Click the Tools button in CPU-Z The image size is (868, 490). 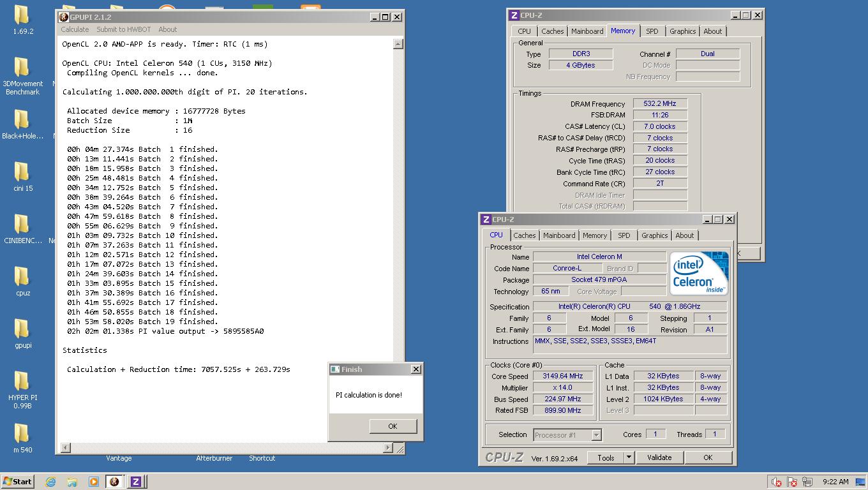coord(606,457)
